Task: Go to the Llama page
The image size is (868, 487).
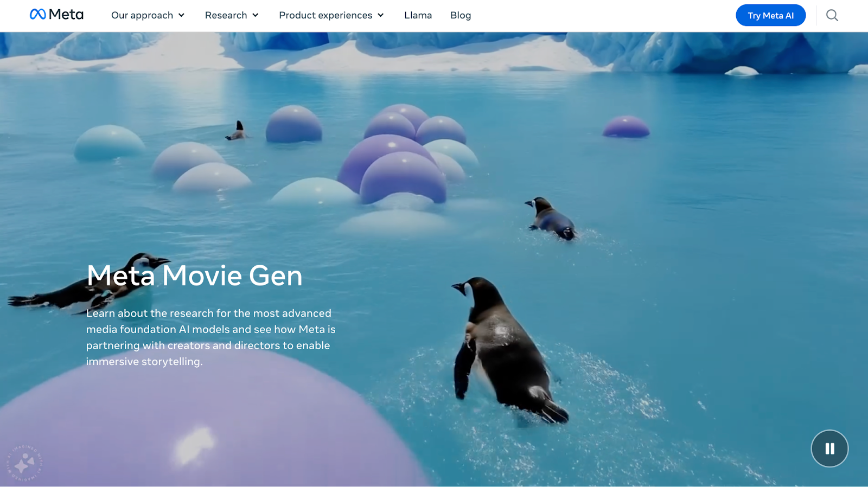Action: [x=418, y=15]
